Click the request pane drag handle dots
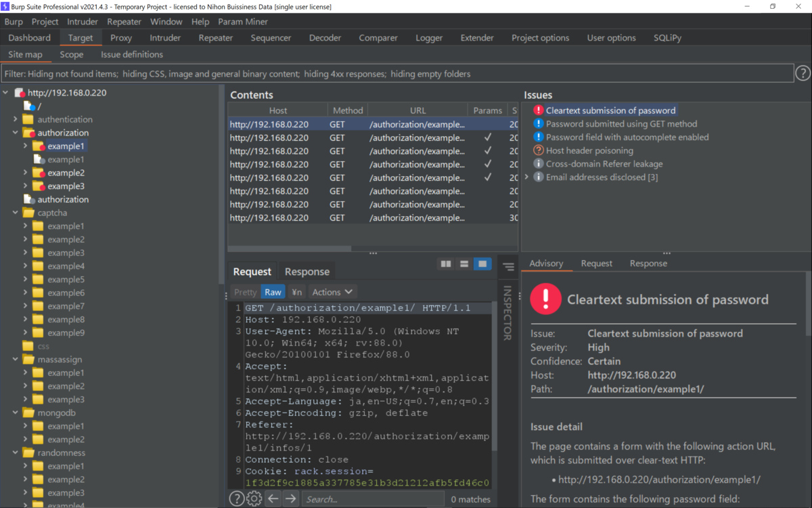This screenshot has height=508, width=812. click(226, 295)
